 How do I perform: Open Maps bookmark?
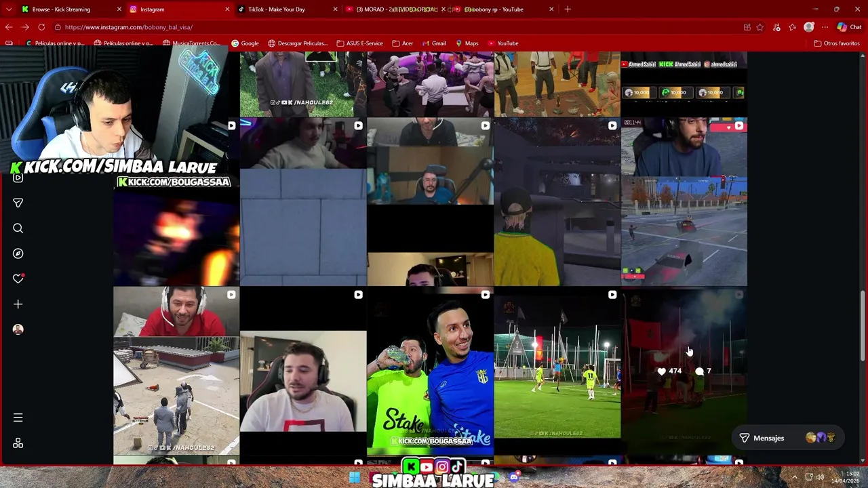(x=467, y=43)
